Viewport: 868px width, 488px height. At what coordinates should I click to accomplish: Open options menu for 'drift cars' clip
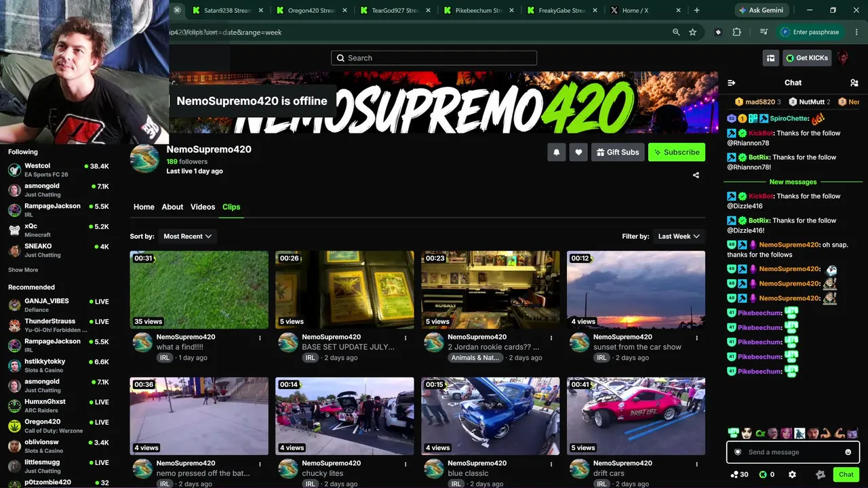coord(696,464)
